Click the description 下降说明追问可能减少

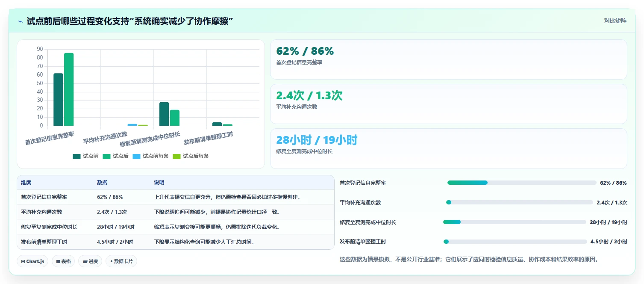[x=217, y=212]
